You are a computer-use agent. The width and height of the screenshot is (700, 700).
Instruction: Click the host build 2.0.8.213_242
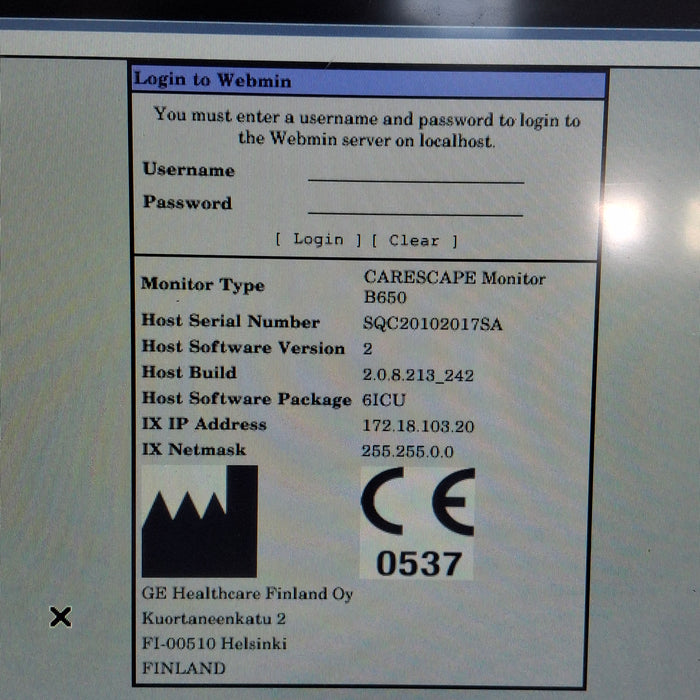click(418, 375)
